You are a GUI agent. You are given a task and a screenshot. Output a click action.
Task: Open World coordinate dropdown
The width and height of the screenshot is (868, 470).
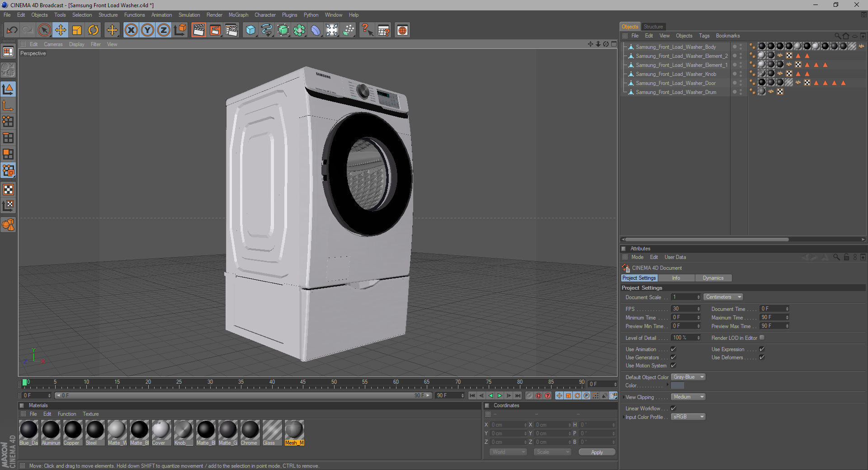(508, 452)
